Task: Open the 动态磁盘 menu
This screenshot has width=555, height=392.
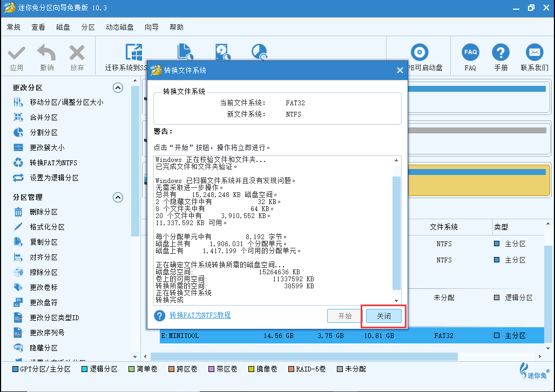Action: click(120, 27)
